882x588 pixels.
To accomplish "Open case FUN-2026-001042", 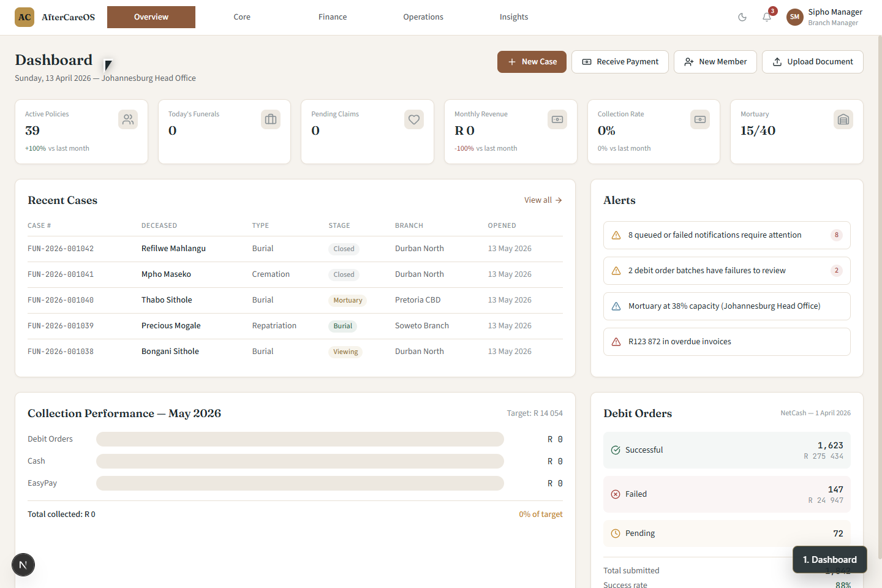I will [61, 249].
